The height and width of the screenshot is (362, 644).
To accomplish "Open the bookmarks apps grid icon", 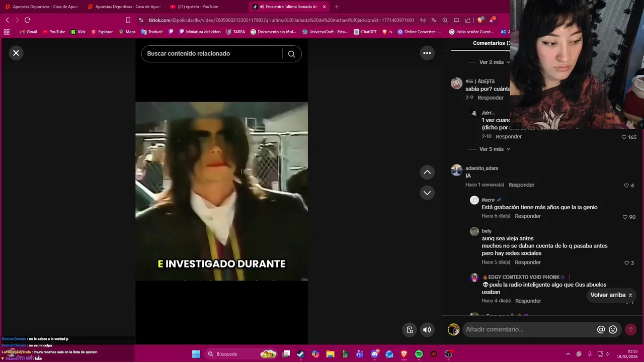I will [7, 32].
